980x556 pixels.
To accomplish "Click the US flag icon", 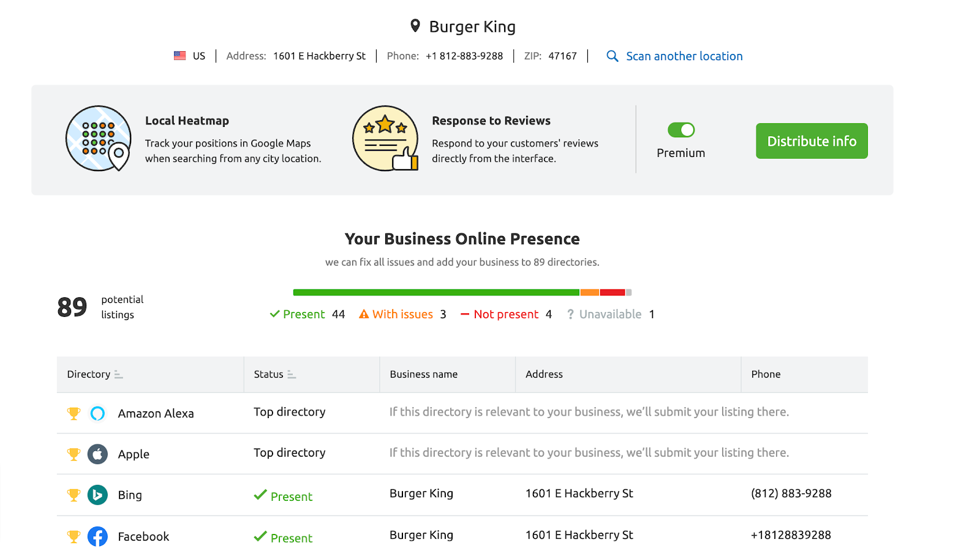I will [179, 56].
